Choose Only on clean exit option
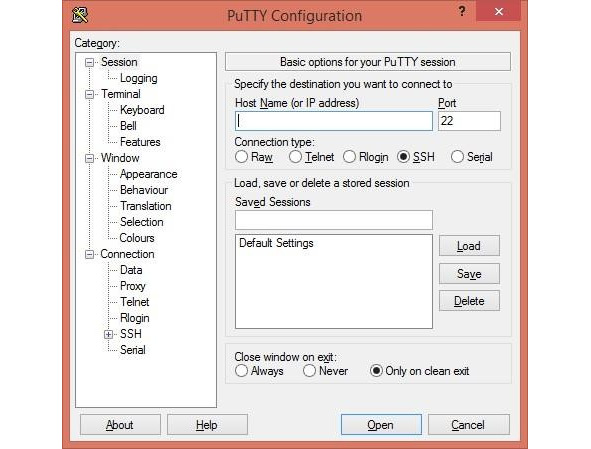This screenshot has height=449, width=591. [x=376, y=371]
